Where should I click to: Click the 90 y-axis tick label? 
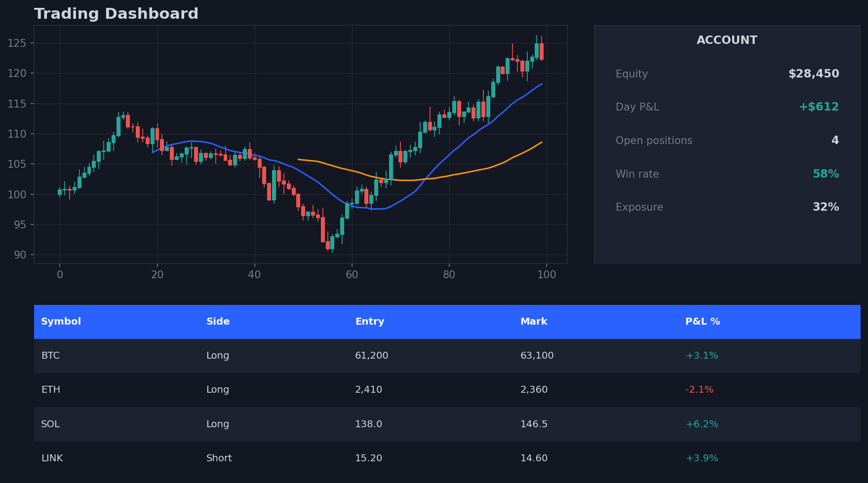[x=20, y=255]
